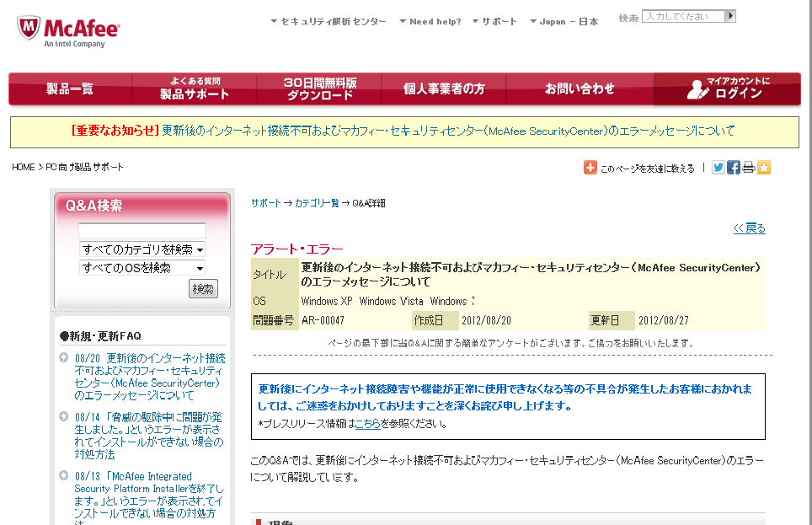Viewport: 812px width, 525px height.
Task: Click マイアカウントにログイン button
Action: tap(728, 89)
